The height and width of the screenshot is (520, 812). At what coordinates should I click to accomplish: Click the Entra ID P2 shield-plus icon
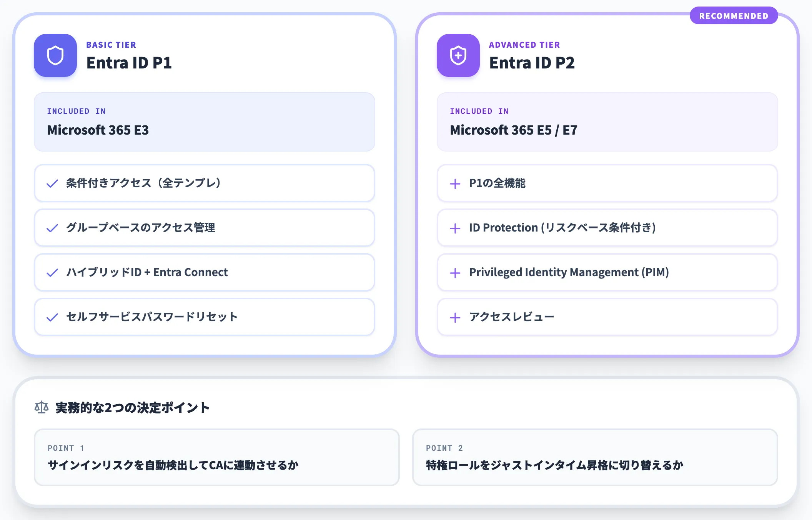click(x=458, y=55)
